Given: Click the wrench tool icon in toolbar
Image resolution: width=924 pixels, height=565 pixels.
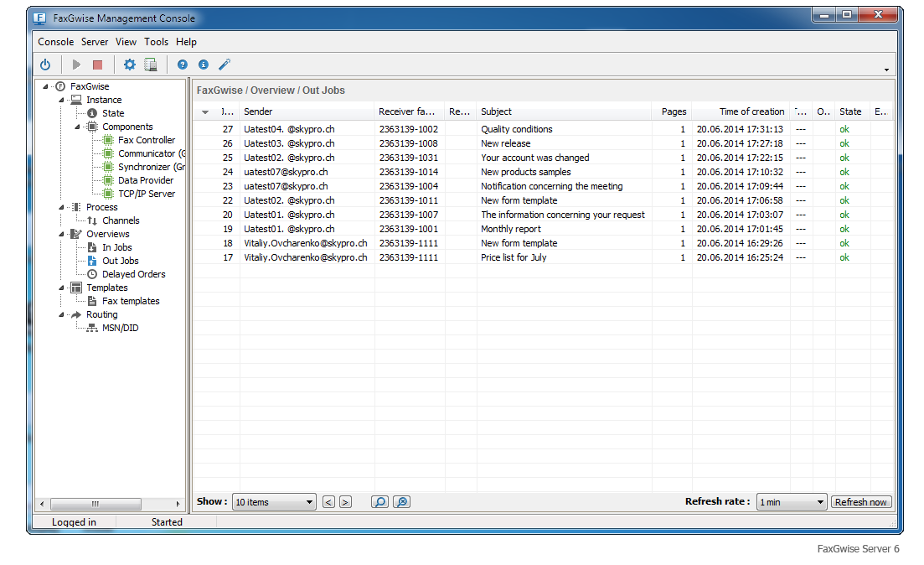Looking at the screenshot, I should 225,65.
